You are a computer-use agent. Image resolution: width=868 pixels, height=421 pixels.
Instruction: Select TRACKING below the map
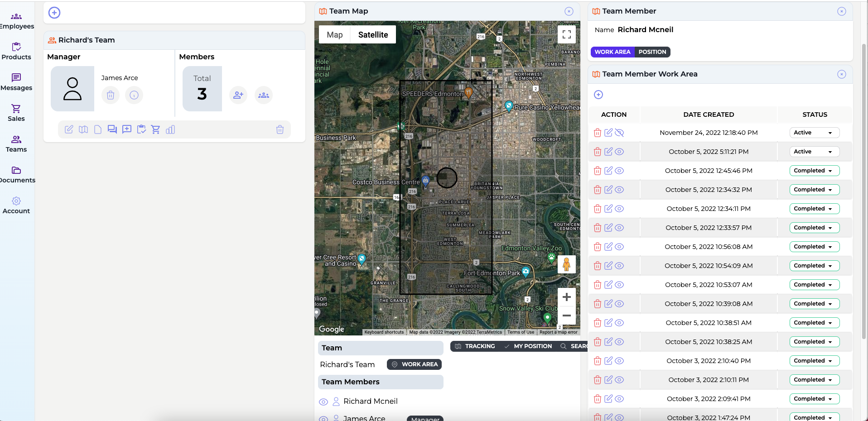(x=475, y=346)
